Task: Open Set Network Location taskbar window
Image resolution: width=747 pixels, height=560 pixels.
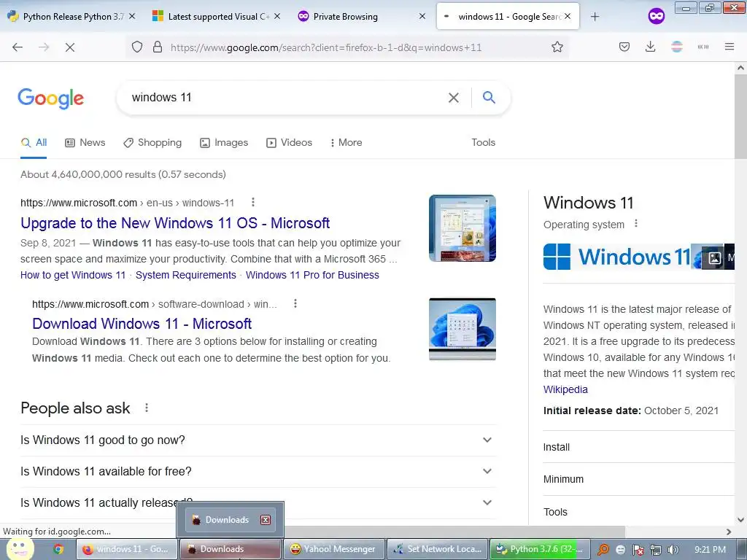Action: click(x=438, y=549)
